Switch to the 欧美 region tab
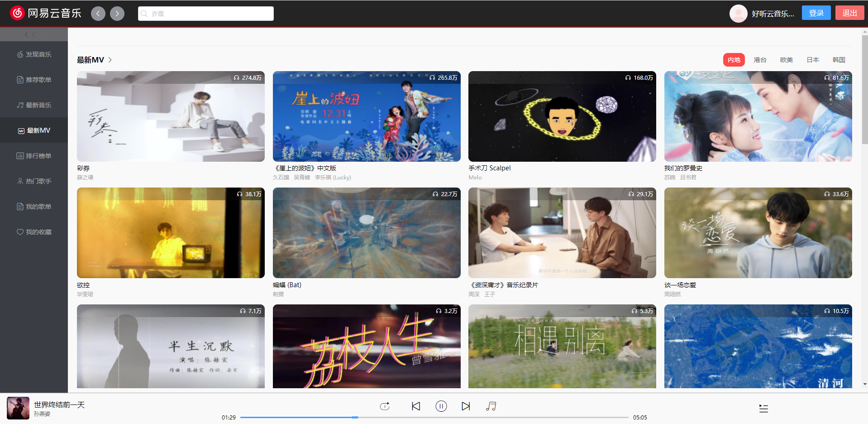 (x=786, y=59)
